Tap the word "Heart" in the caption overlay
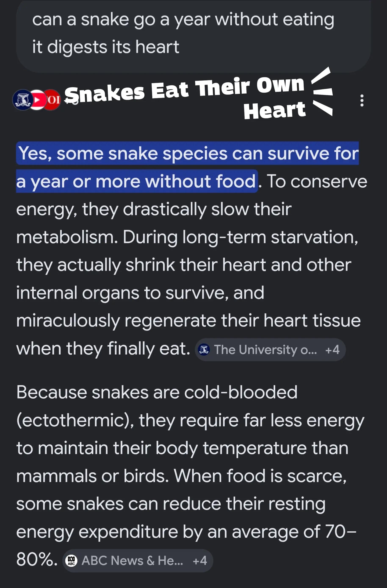This screenshot has width=387, height=588. tap(275, 110)
